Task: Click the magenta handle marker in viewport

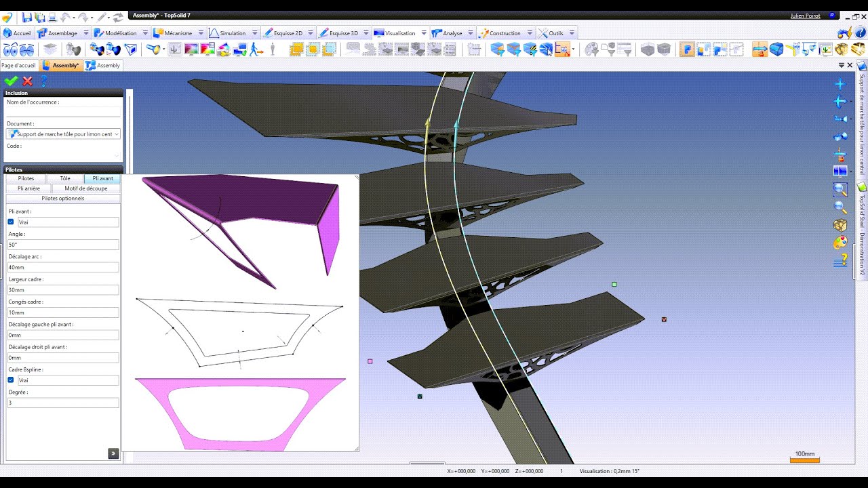Action: (370, 361)
